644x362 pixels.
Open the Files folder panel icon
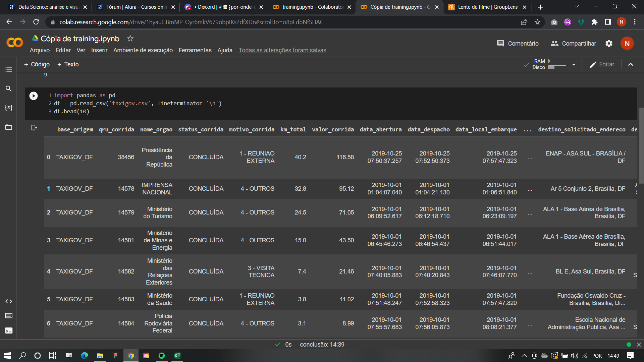click(9, 127)
